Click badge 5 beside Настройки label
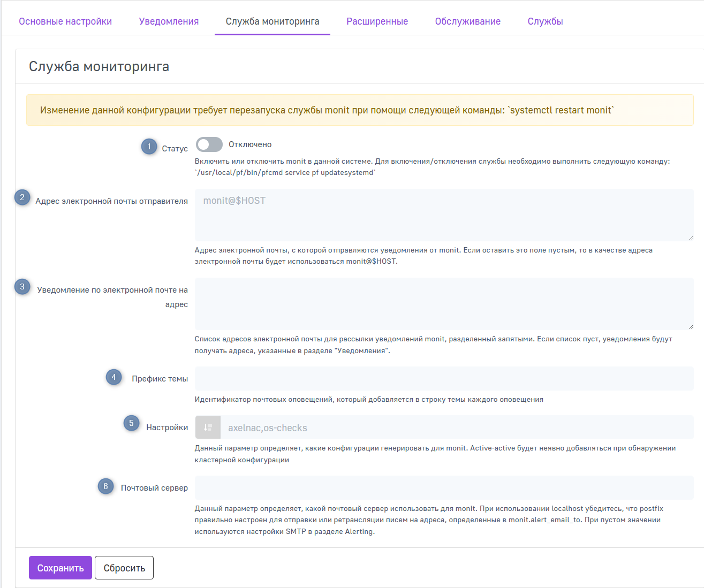Screen dimensions: 704x588 coord(131,423)
